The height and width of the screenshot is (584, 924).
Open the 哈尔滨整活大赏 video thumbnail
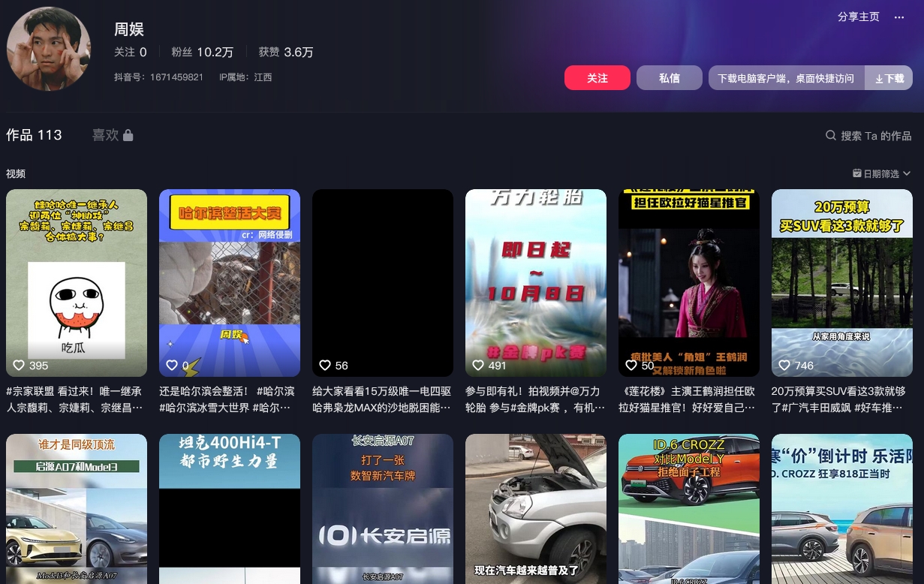[230, 283]
